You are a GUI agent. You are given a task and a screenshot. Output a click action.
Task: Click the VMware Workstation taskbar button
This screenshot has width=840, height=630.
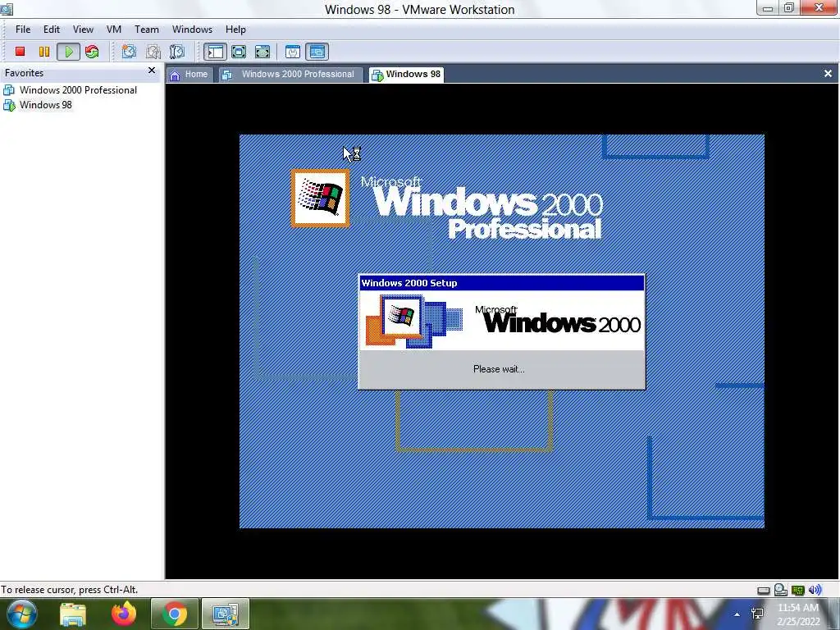point(226,614)
